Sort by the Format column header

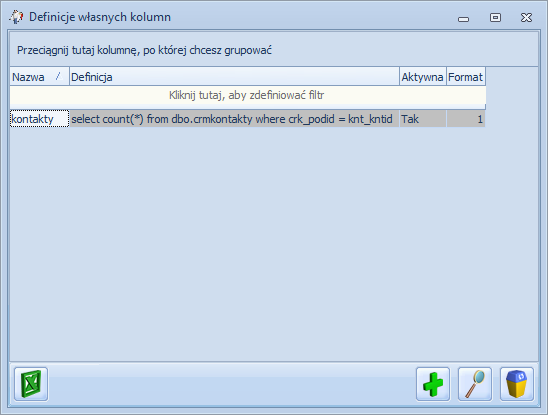point(466,77)
